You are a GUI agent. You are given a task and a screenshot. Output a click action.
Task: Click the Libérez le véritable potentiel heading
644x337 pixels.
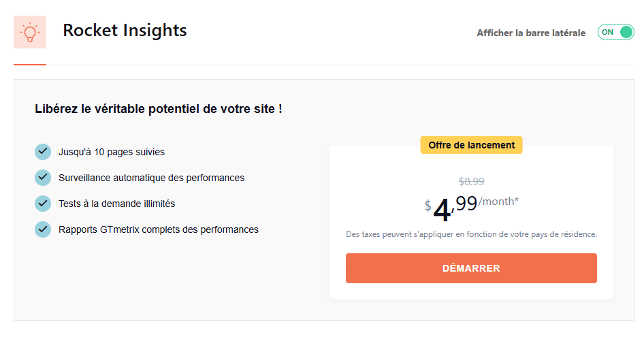click(x=159, y=109)
